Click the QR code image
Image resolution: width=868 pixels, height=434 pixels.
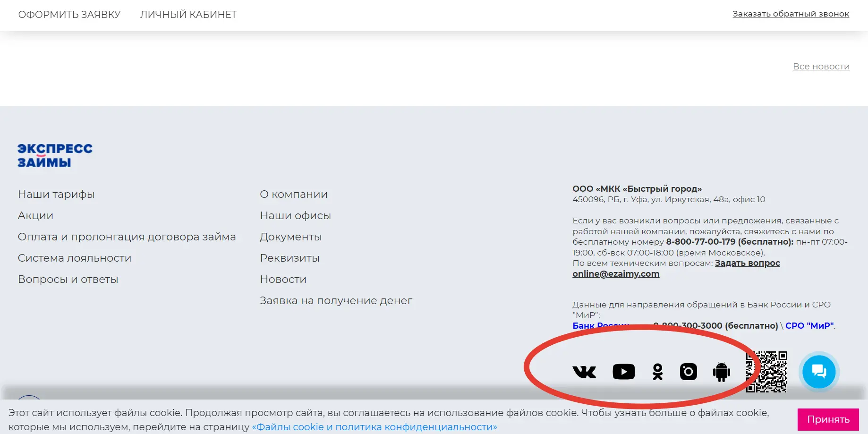pos(766,372)
